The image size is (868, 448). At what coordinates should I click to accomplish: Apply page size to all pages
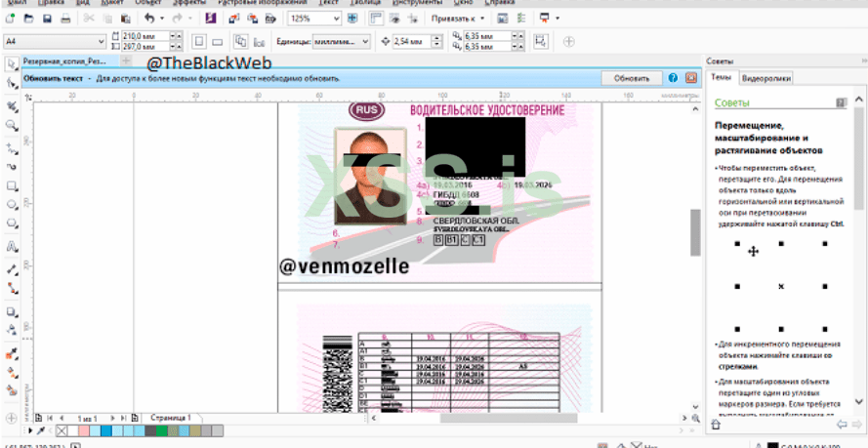pyautogui.click(x=239, y=41)
